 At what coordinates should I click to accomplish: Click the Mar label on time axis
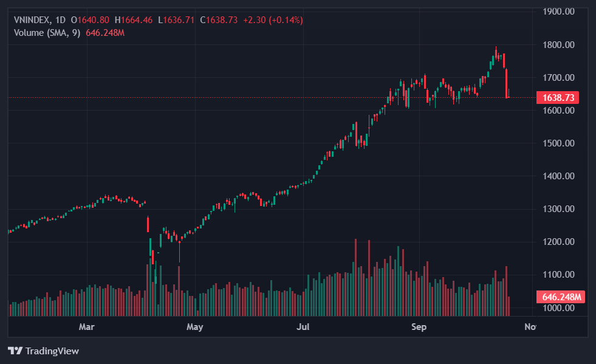87,327
